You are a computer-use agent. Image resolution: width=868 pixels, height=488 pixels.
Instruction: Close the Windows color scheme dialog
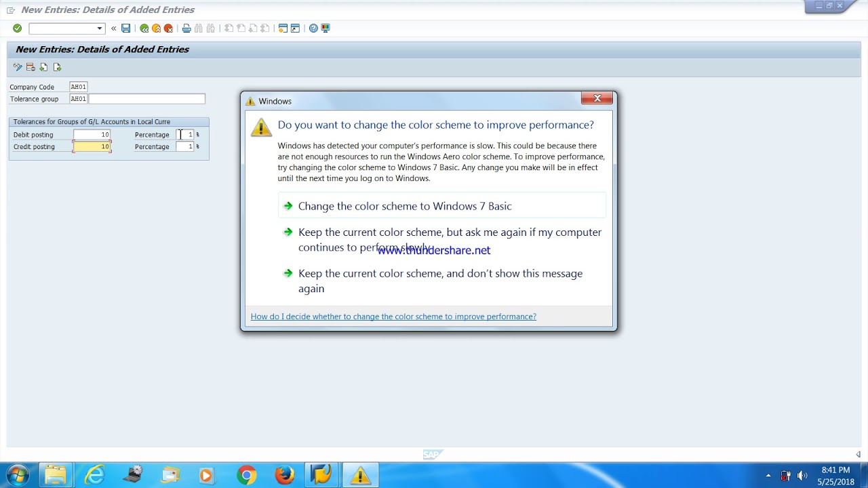pyautogui.click(x=597, y=98)
